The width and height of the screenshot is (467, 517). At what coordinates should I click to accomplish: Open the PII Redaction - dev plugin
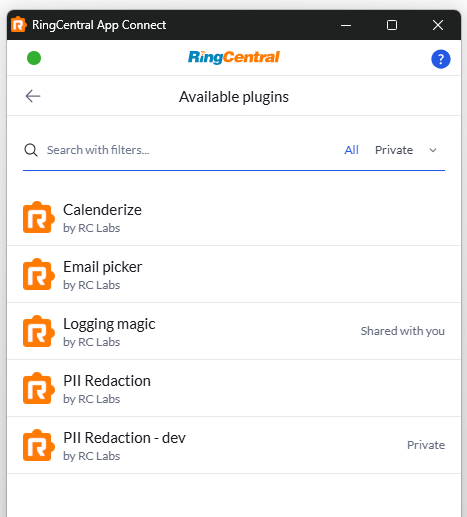234,445
